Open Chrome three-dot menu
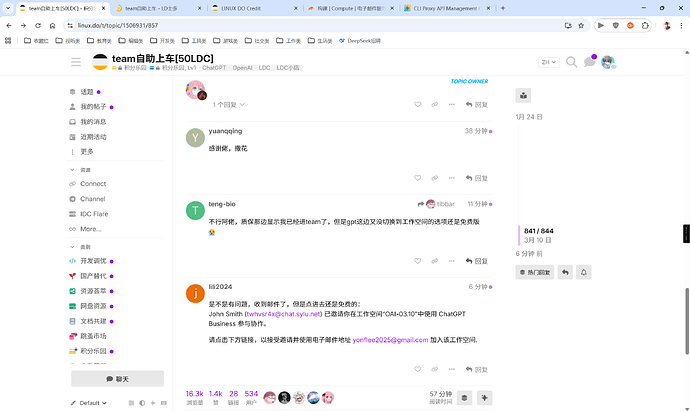690x411 pixels. click(682, 26)
